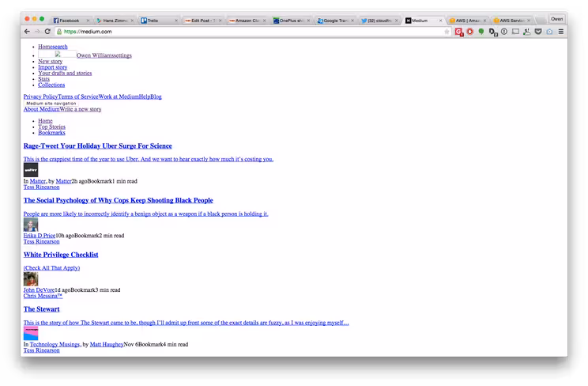Click the New story link
Viewport: 588px width, 386px height.
(51, 61)
